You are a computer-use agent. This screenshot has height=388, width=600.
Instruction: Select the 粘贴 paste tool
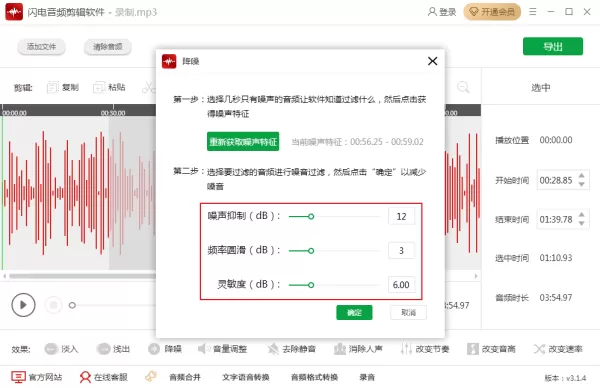(109, 87)
